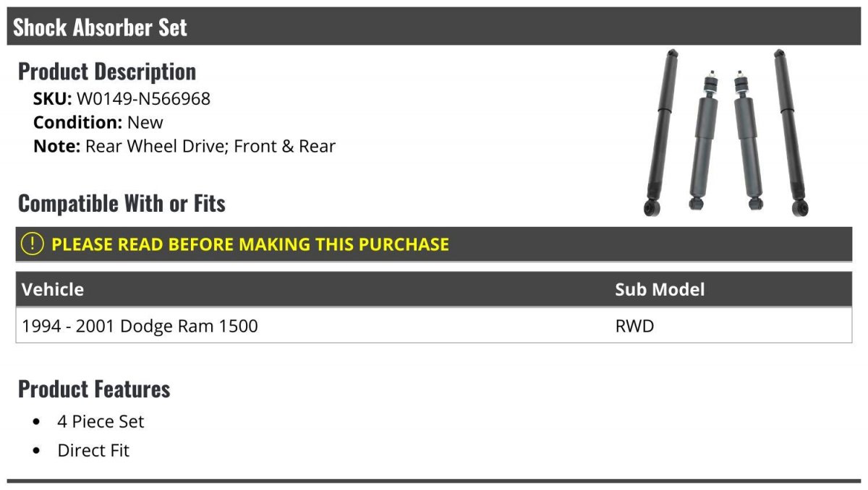Viewport: 868px width, 490px height.
Task: Click the leftmost long shock absorber in image
Action: tap(662, 133)
